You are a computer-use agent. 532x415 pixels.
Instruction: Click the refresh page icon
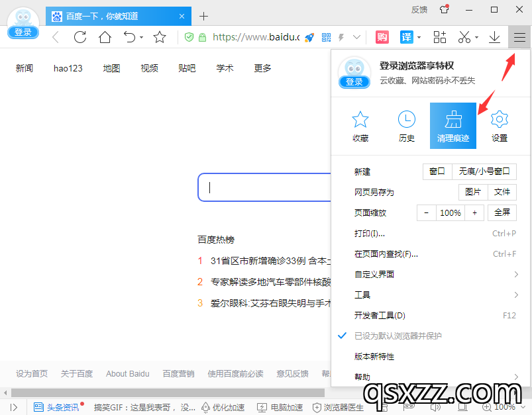[x=80, y=37]
